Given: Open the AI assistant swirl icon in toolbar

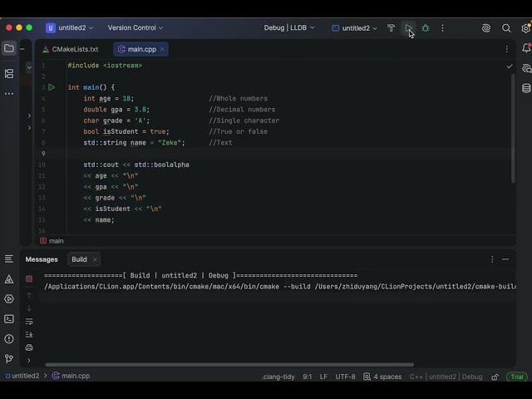Looking at the screenshot, I should (x=486, y=28).
